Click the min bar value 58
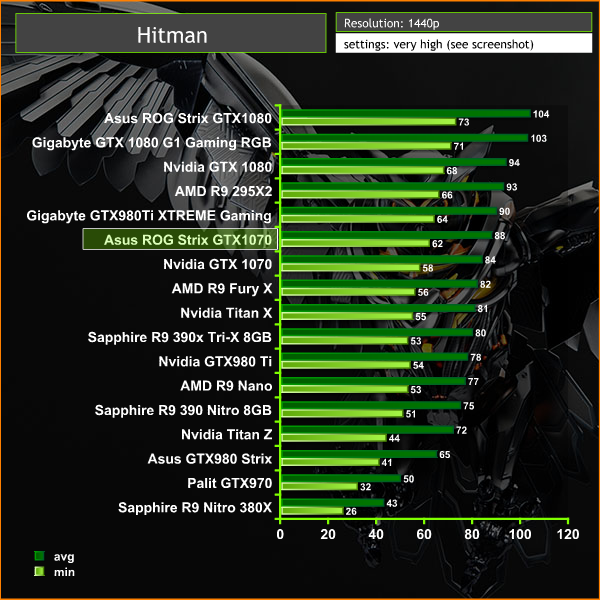Viewport: 600px width, 600px height. pos(428,268)
